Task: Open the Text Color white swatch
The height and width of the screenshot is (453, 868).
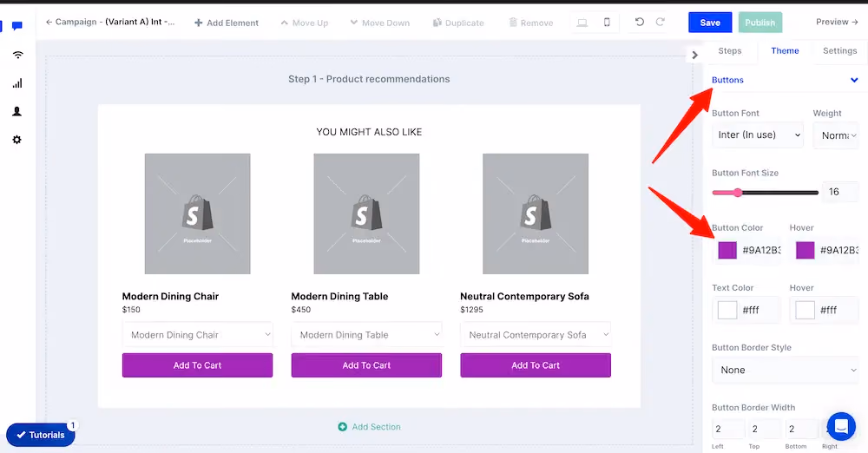Action: tap(727, 310)
